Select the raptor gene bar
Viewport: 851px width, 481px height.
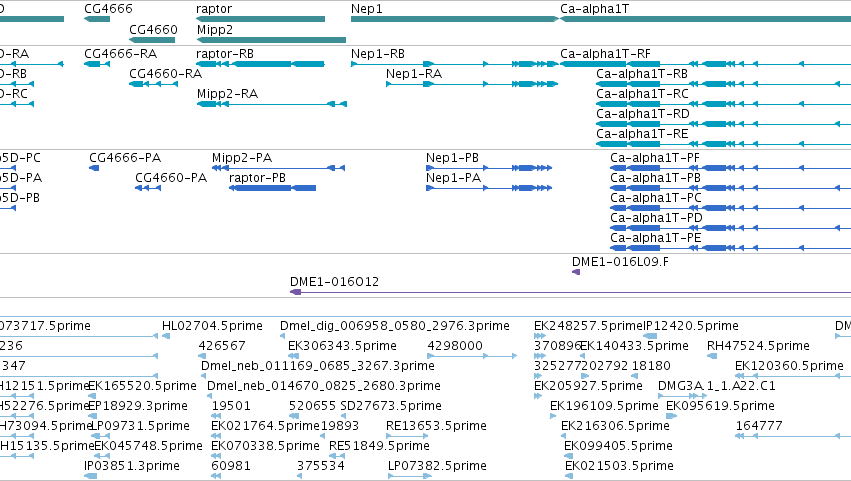[x=261, y=19]
